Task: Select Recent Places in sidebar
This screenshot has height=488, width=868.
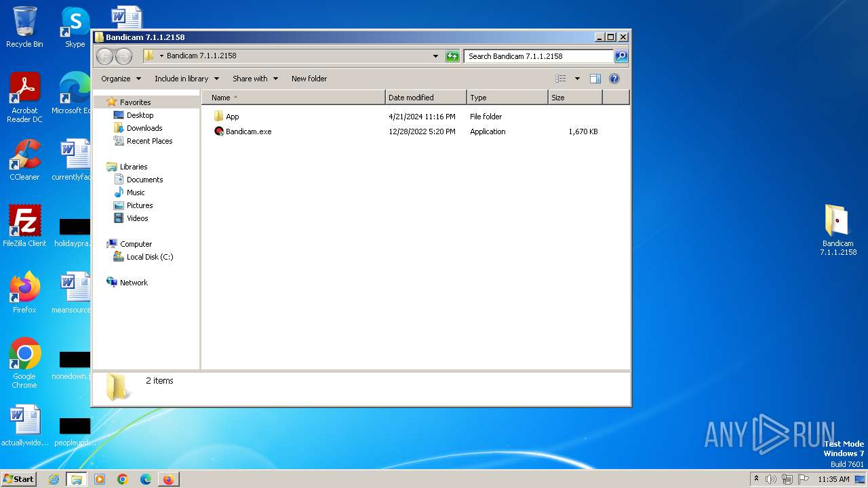Action: click(x=149, y=141)
